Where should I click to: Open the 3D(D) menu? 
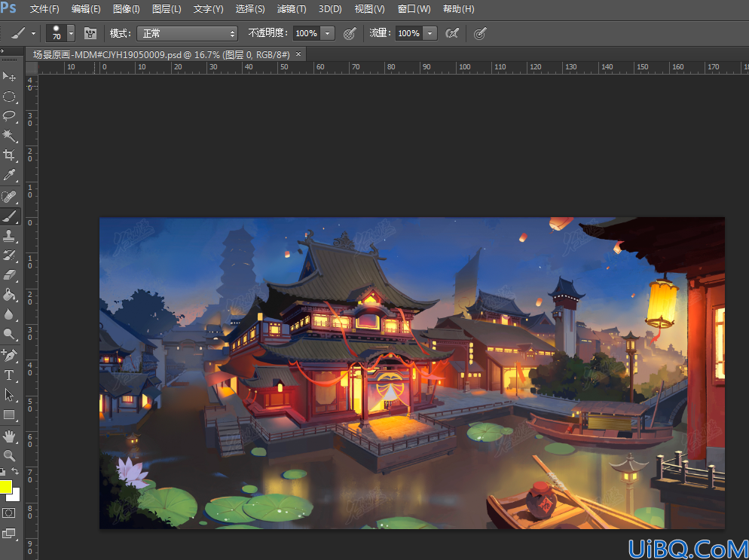click(x=330, y=8)
